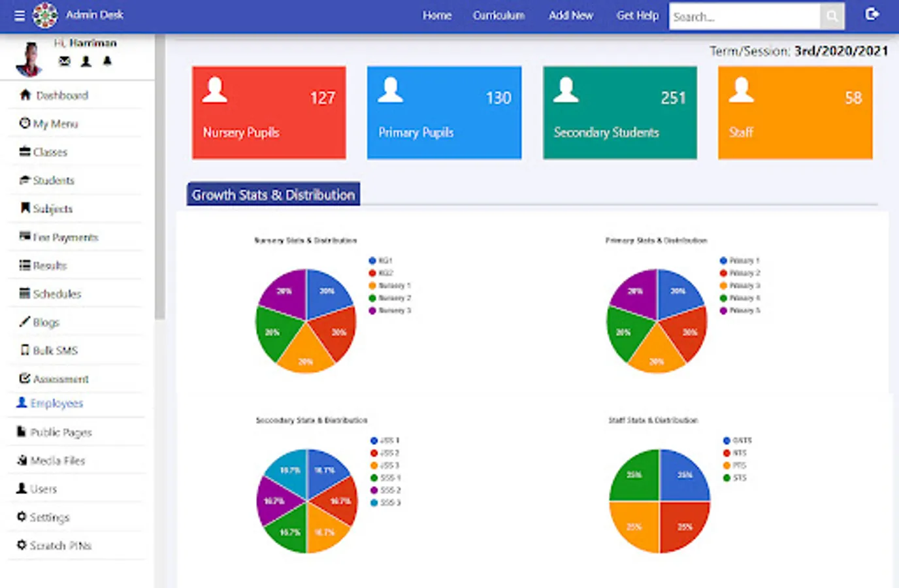Click the Settings gear icon
Screen dimensions: 899x588
(x=22, y=516)
